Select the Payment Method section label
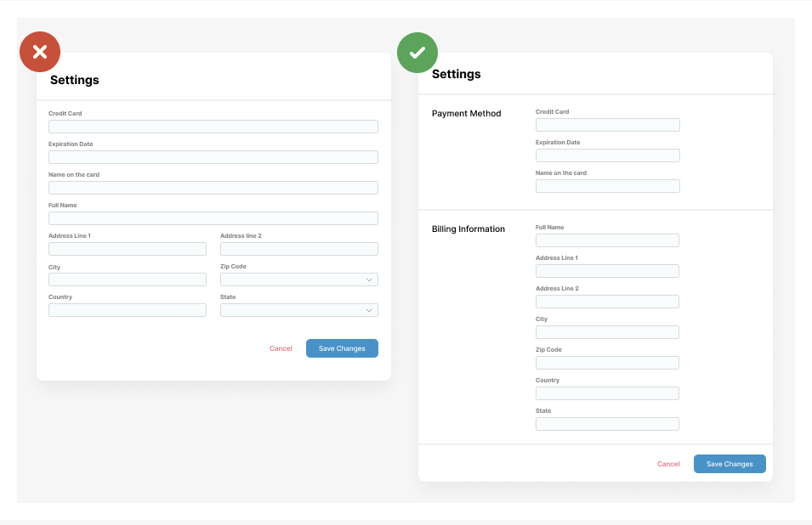Viewport: 812px width, 525px height. point(466,113)
